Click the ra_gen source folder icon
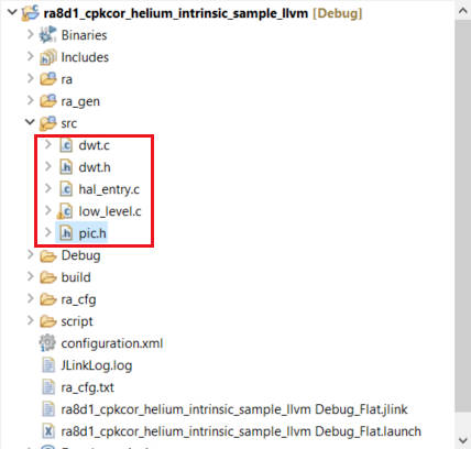Screen dimensions: 471x449 (x=48, y=101)
